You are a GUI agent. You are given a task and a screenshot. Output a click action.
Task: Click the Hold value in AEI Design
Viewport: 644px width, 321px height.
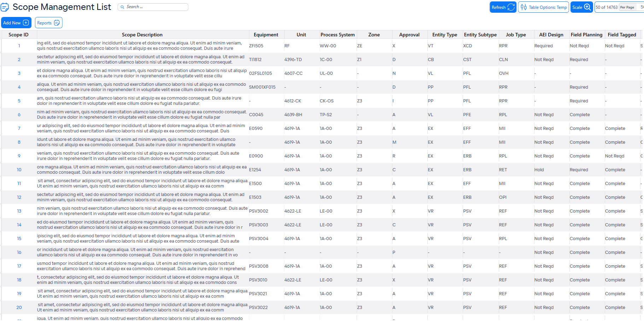tap(539, 170)
